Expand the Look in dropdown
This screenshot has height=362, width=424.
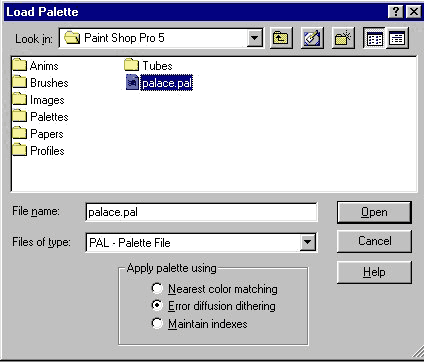pyautogui.click(x=254, y=38)
